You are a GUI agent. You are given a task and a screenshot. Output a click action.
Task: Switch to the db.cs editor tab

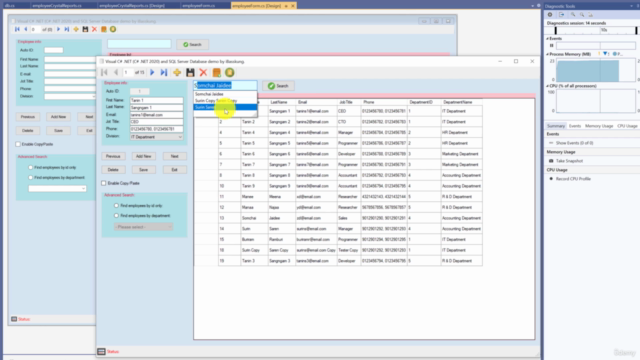[x=9, y=6]
